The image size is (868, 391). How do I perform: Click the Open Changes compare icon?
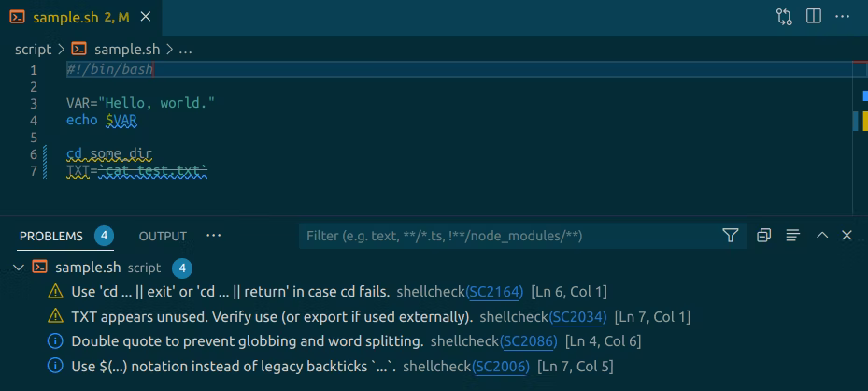point(784,17)
